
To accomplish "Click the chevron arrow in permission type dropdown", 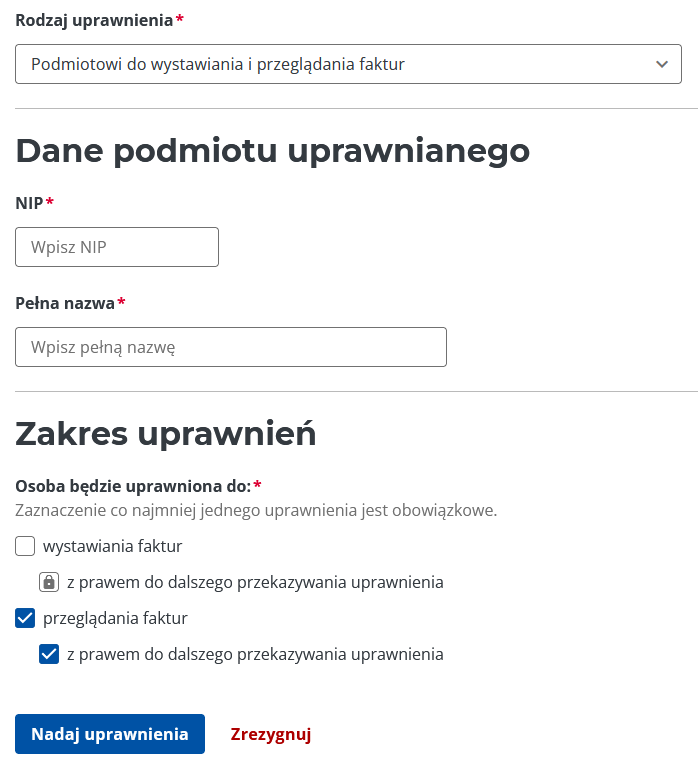I will (x=661, y=64).
